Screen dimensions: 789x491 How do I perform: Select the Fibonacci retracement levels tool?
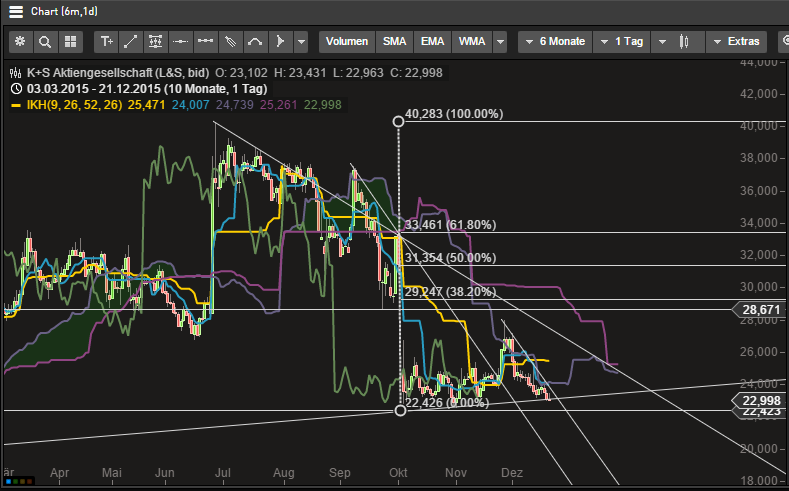point(155,42)
